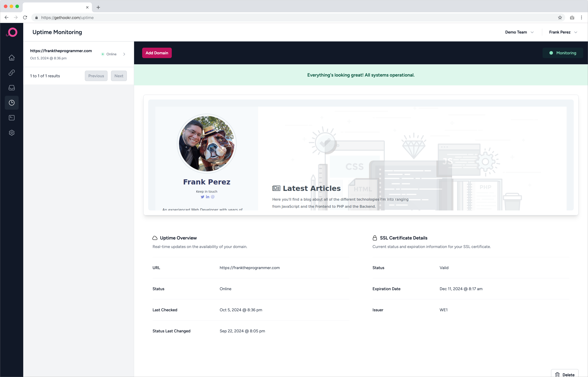Click the Previous pagination button
The height and width of the screenshot is (377, 588).
[96, 76]
